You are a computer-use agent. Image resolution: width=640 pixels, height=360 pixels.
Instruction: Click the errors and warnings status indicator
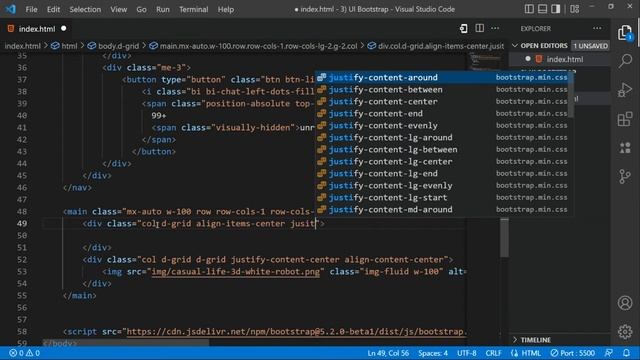pos(24,353)
